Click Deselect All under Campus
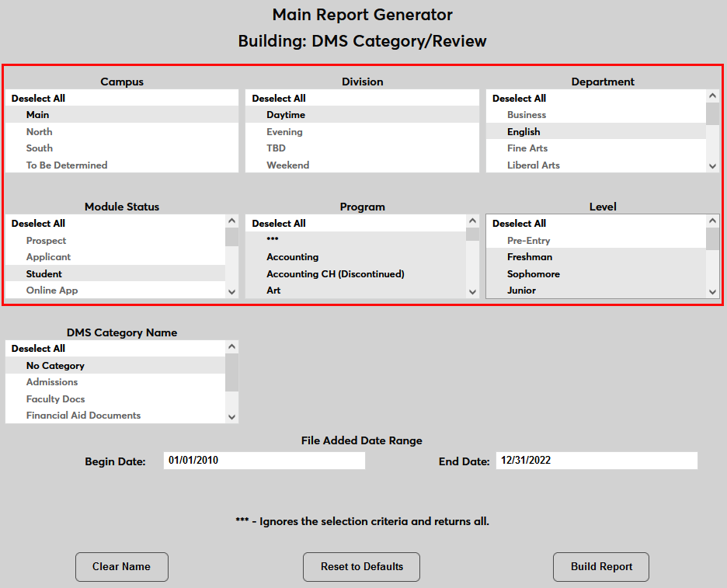Viewport: 727px width, 588px height. pyautogui.click(x=38, y=99)
